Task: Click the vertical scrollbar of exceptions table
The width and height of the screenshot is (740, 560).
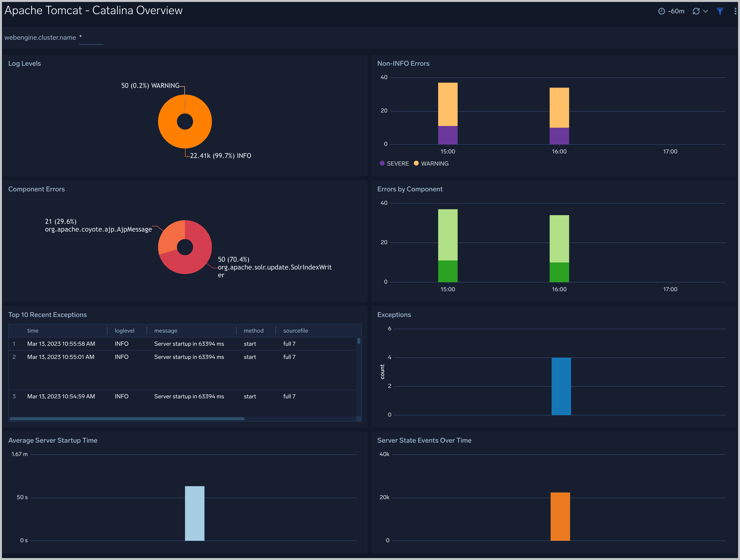Action: coord(359,341)
